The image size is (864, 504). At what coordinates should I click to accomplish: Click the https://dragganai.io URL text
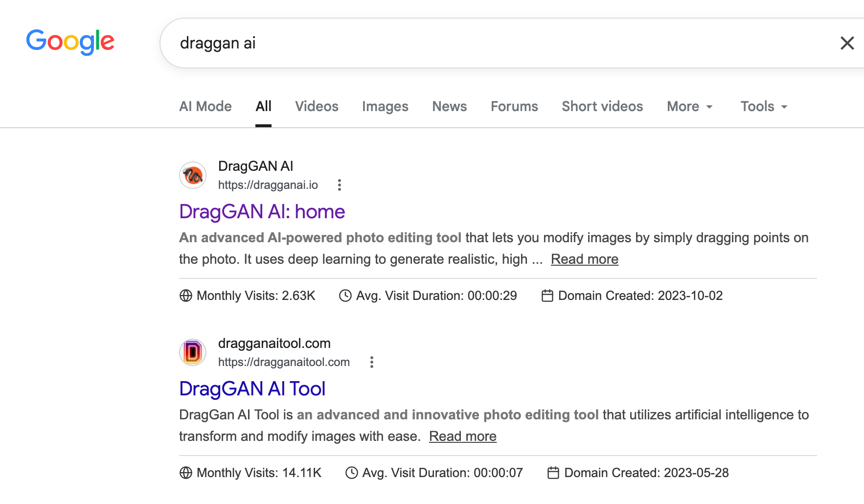[268, 185]
